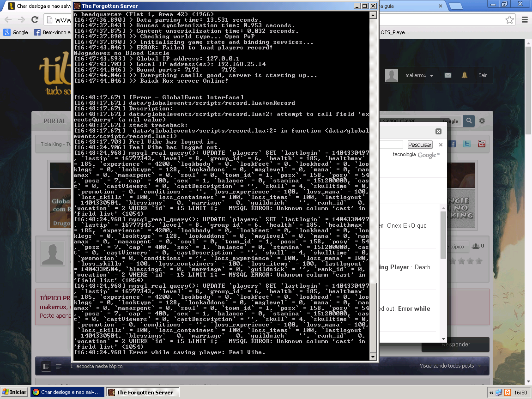Click the Chrome back arrow

coord(8,20)
